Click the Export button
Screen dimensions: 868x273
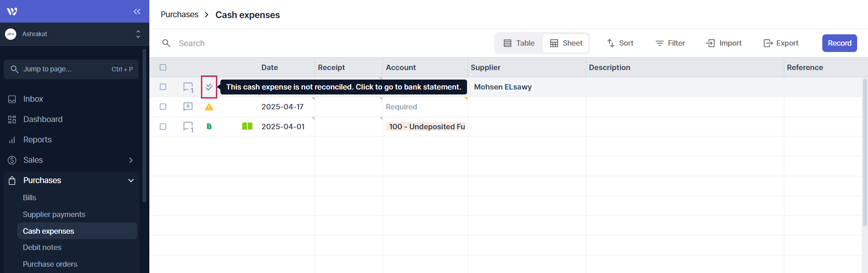pyautogui.click(x=781, y=43)
